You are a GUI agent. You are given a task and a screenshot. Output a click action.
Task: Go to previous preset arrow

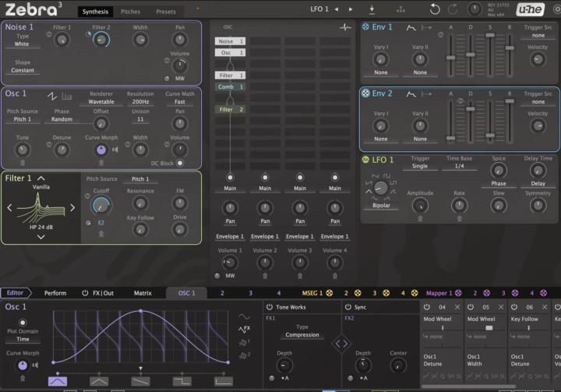pos(337,9)
